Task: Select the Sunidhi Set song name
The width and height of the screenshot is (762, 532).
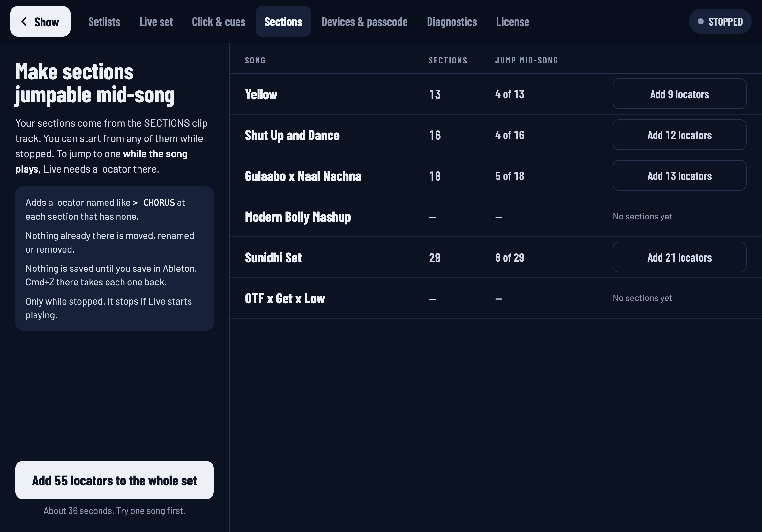Action: (x=273, y=258)
